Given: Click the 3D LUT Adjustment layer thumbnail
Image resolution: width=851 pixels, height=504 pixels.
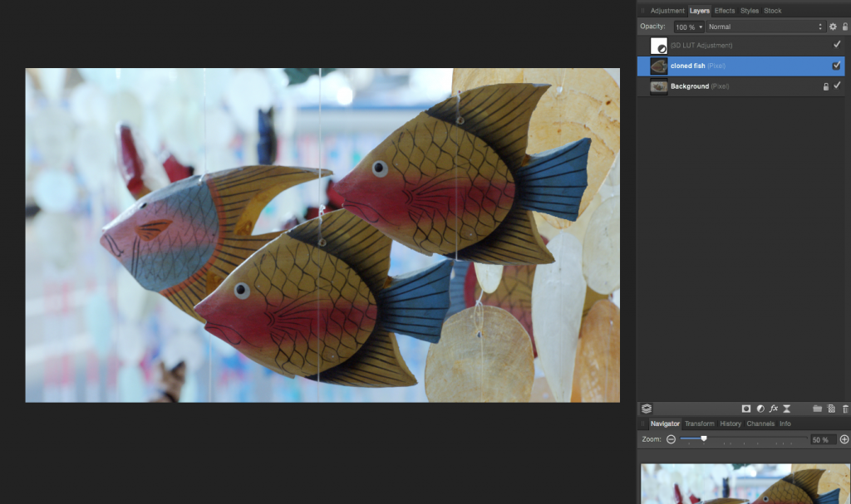Looking at the screenshot, I should coord(659,46).
